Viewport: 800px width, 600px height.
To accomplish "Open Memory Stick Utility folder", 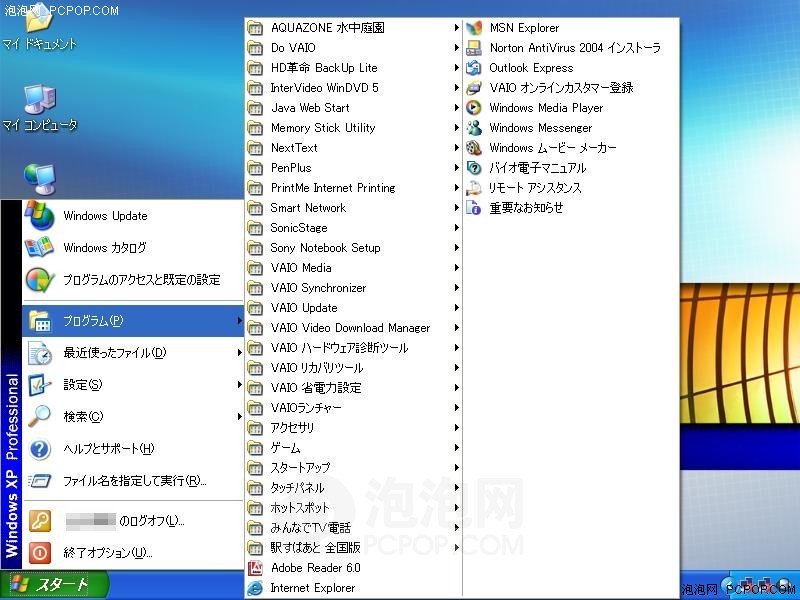I will (x=354, y=128).
